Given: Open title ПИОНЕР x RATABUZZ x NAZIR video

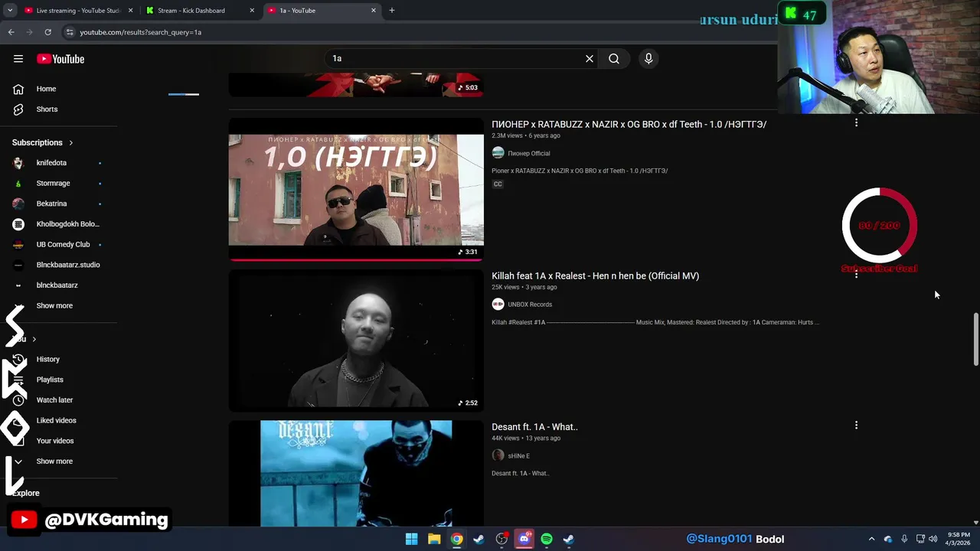Looking at the screenshot, I should (x=629, y=124).
